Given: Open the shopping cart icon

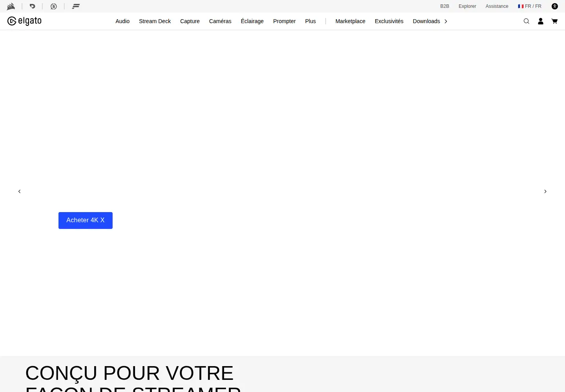Looking at the screenshot, I should [554, 21].
